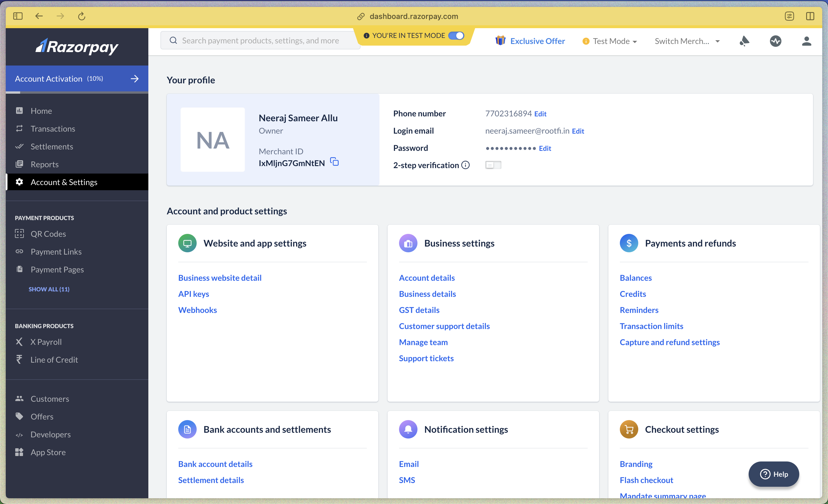The height and width of the screenshot is (504, 828).
Task: Toggle the browser sidebar panel icon
Action: point(18,16)
